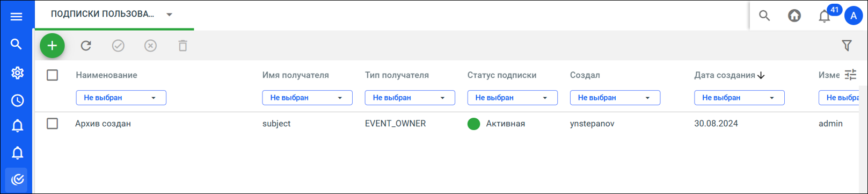This screenshot has height=194, width=868.
Task: Add a new subscription with green plus
Action: point(52,46)
